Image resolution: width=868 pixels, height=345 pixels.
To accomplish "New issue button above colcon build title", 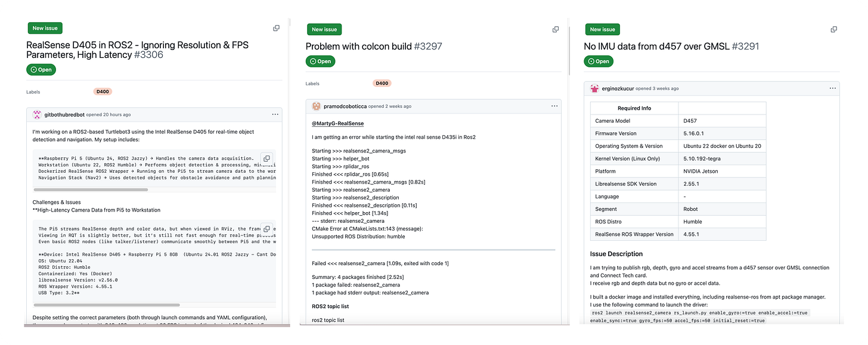I will click(x=324, y=29).
